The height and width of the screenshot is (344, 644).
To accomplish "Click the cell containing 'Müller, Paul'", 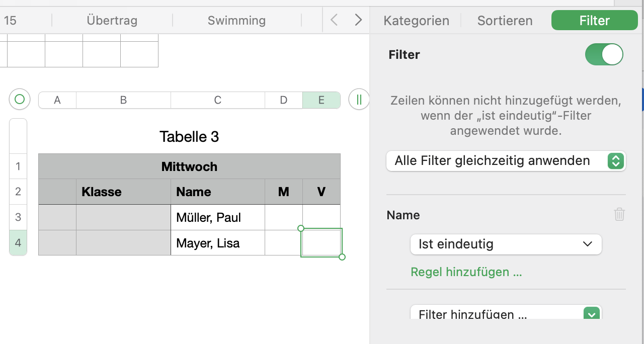I will [x=217, y=218].
